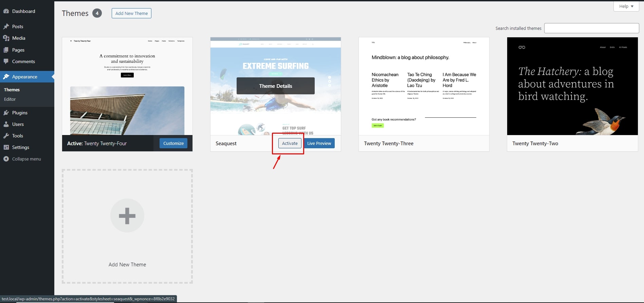Open the Media menu item
This screenshot has width=644, height=303.
27,38
